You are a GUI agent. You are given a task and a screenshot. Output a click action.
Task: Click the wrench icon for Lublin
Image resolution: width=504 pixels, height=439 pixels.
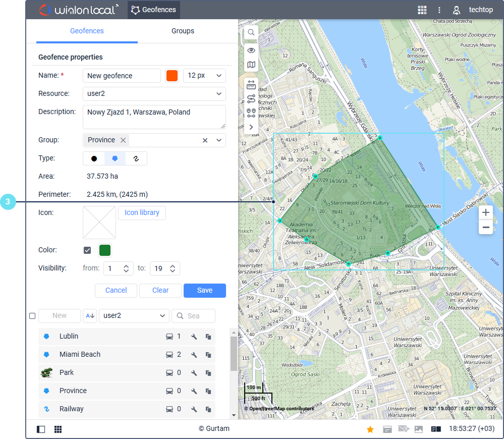coord(194,337)
